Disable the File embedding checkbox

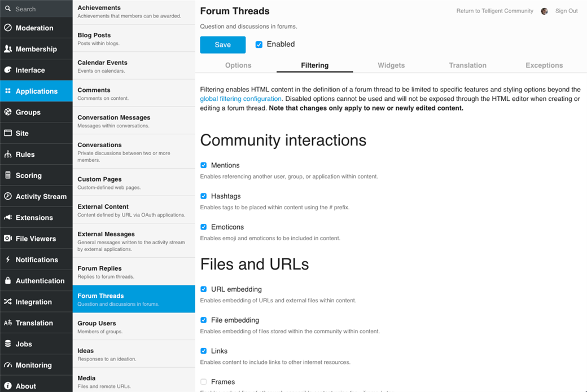click(x=204, y=320)
